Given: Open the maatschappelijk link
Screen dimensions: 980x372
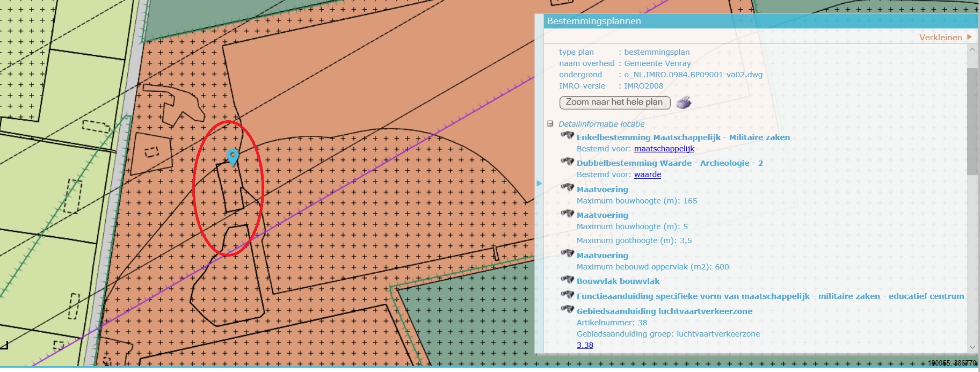Looking at the screenshot, I should coord(664,149).
